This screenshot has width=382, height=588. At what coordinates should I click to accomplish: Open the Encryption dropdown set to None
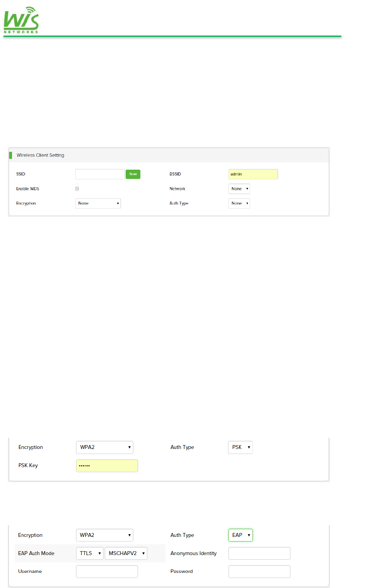(x=98, y=203)
